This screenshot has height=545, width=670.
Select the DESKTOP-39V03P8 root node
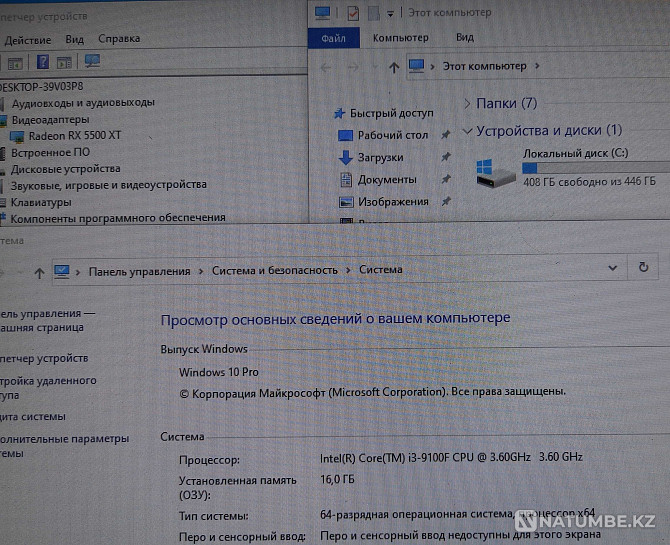point(41,87)
